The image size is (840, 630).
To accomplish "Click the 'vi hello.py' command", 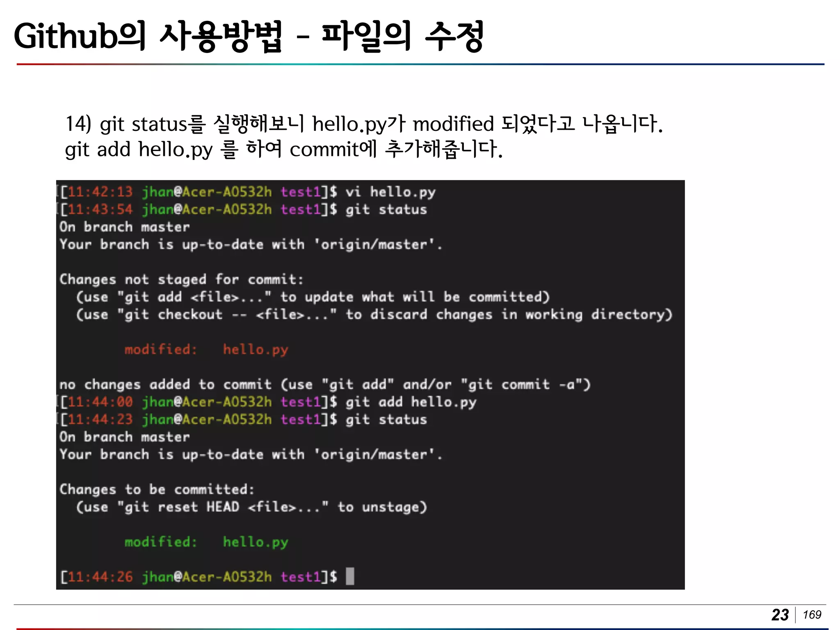I will [x=390, y=192].
